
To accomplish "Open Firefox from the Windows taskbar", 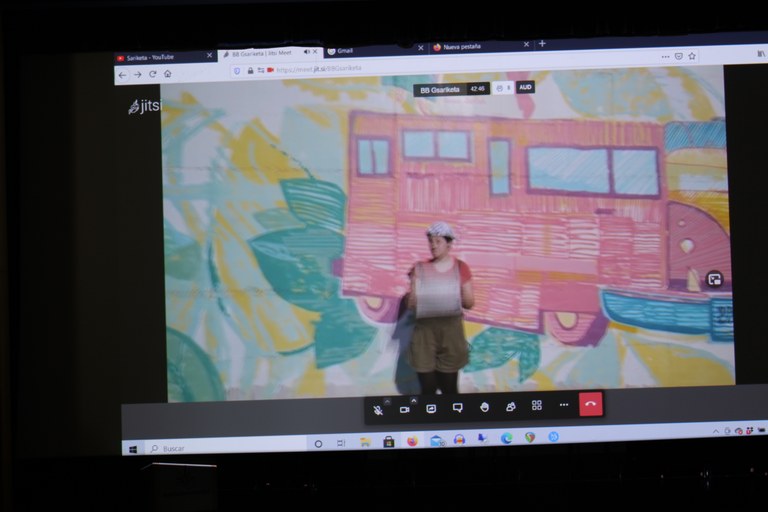I will 412,441.
